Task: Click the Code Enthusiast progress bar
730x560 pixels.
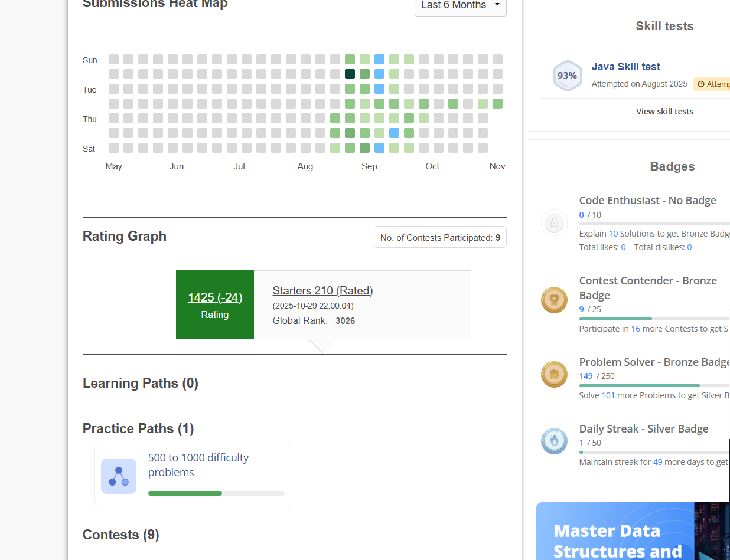Action: (x=654, y=224)
